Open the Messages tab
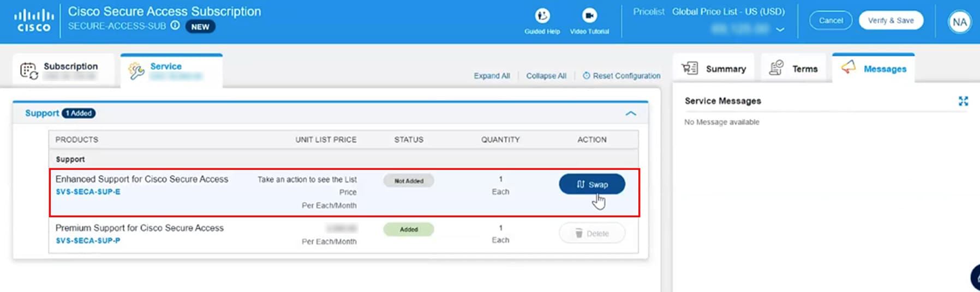Image resolution: width=980 pixels, height=292 pixels. (873, 69)
